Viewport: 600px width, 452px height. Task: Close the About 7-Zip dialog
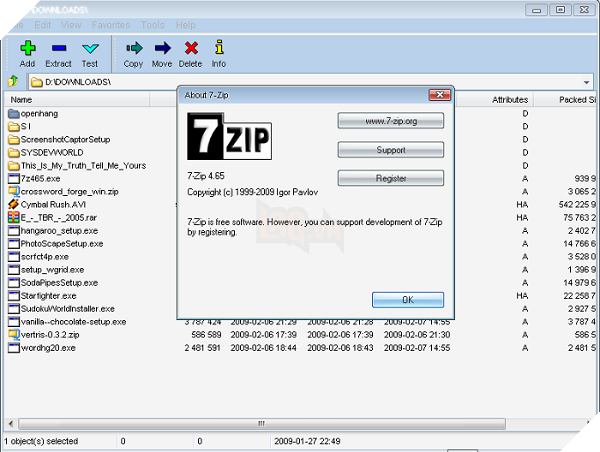[x=438, y=94]
